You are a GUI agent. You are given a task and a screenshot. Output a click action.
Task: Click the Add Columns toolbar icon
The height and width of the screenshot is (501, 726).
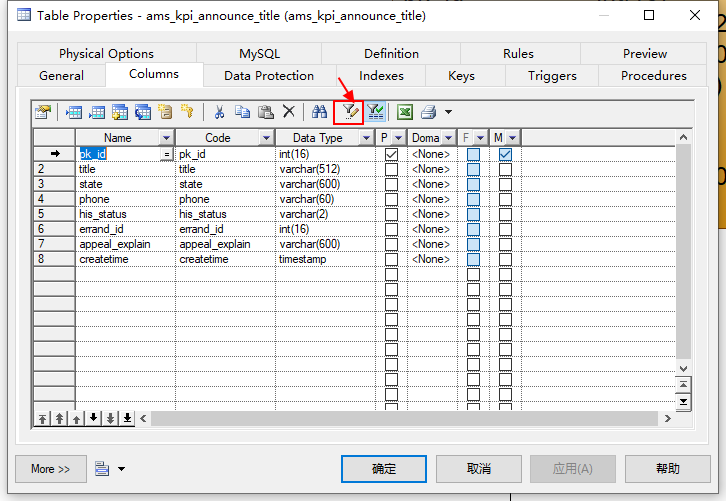120,112
